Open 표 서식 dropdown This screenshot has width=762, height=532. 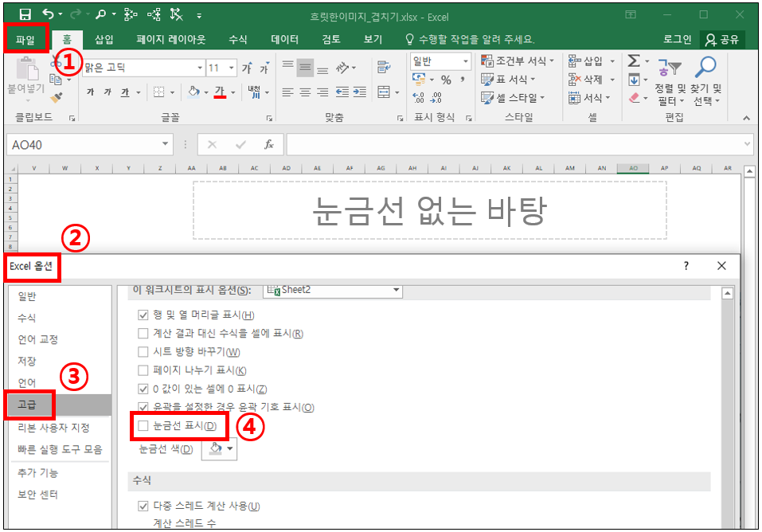pos(508,80)
